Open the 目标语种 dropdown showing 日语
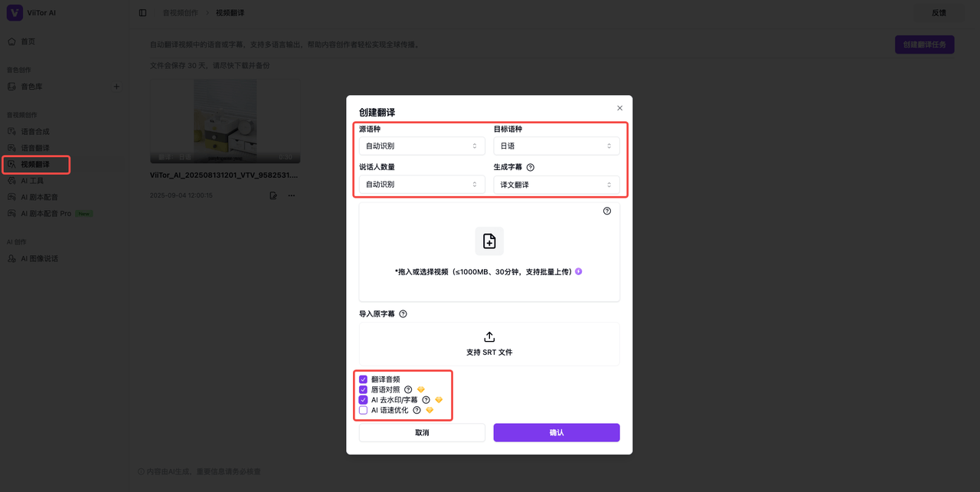 pos(556,146)
